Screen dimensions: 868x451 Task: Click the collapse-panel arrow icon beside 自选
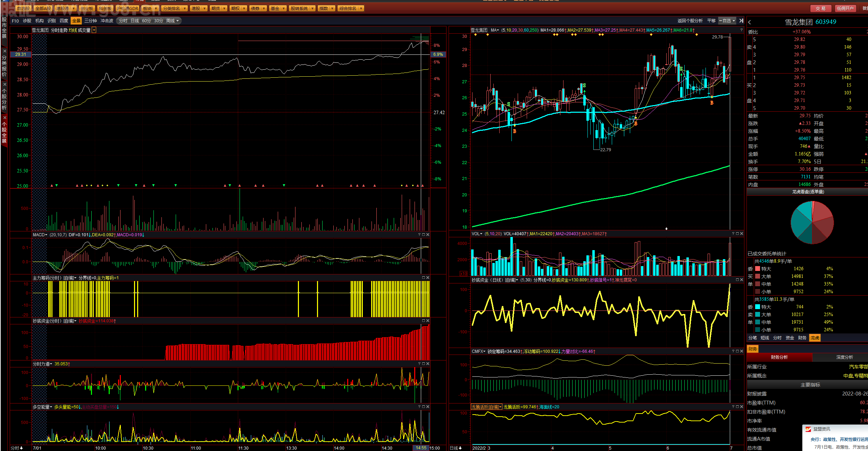pyautogui.click(x=741, y=21)
